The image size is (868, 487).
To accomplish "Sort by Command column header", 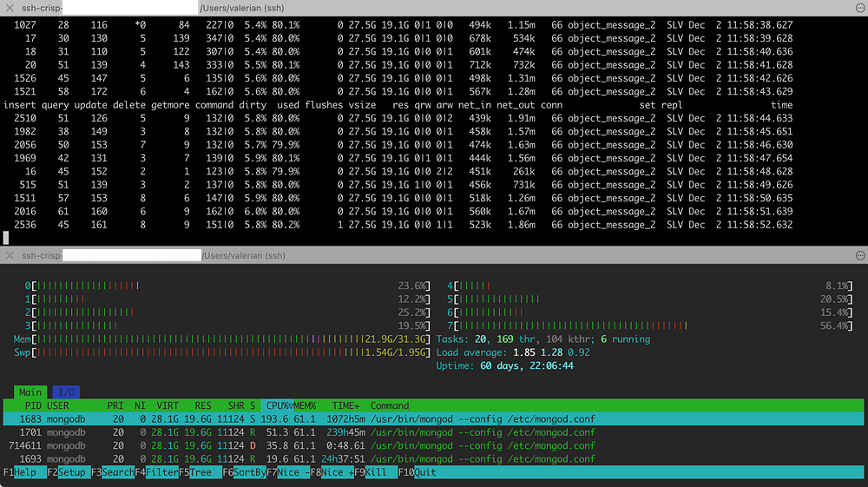I will pos(390,405).
